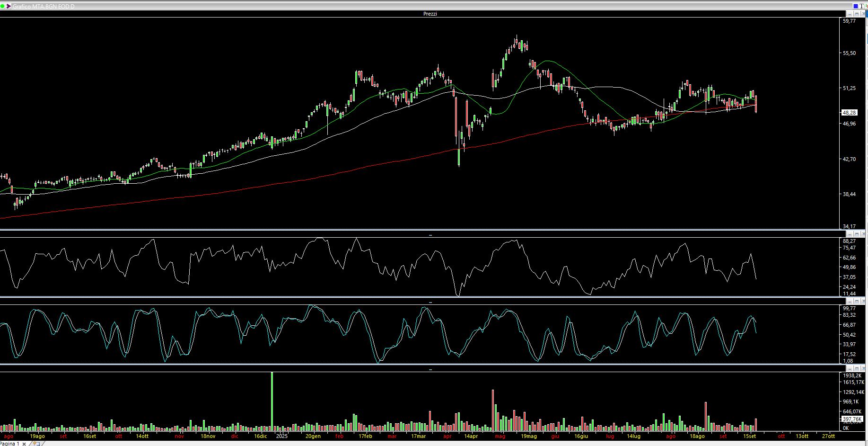
Task: Click the 34,17 price axis value
Action: 849,226
